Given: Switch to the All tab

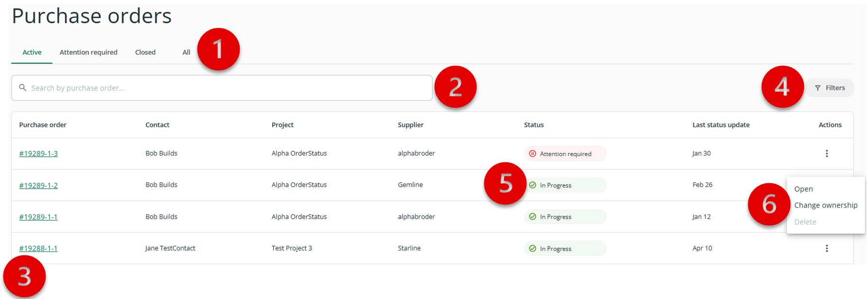Looking at the screenshot, I should click(186, 52).
